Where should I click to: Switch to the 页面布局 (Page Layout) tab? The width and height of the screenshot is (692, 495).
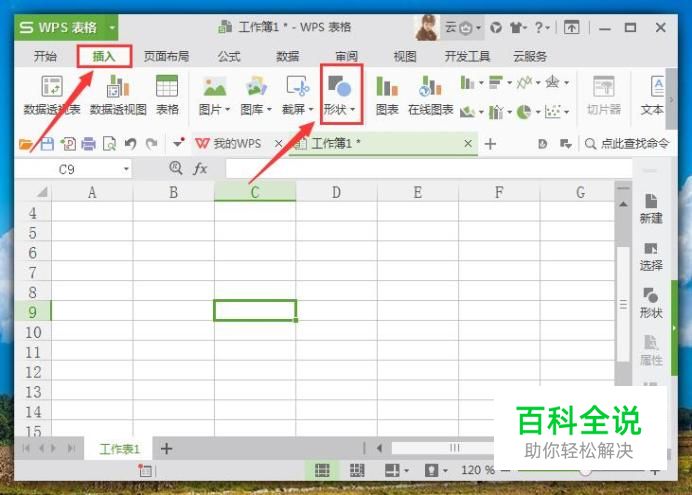coord(166,56)
